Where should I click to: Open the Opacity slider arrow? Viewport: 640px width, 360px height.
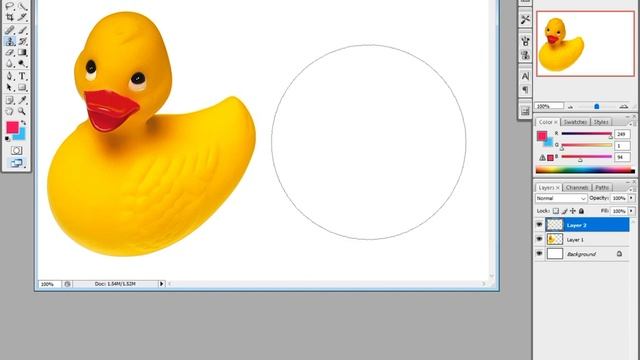point(631,198)
